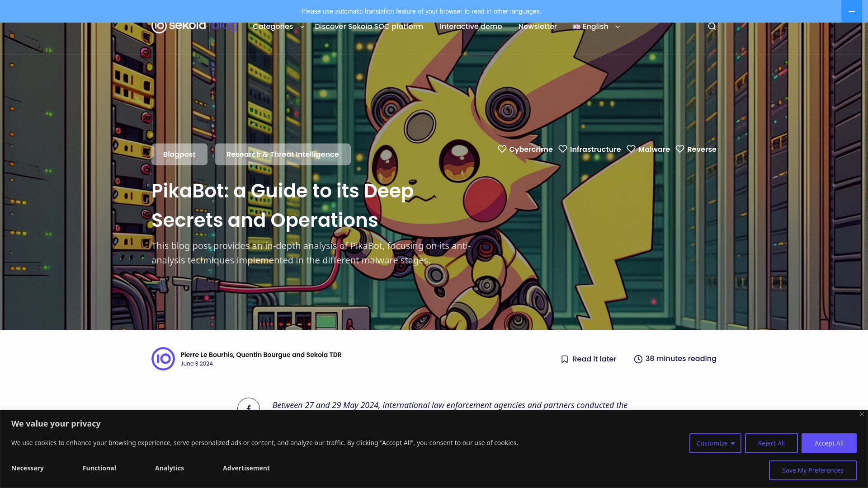
Task: Open the English language dropdown chevron
Action: click(x=618, y=27)
